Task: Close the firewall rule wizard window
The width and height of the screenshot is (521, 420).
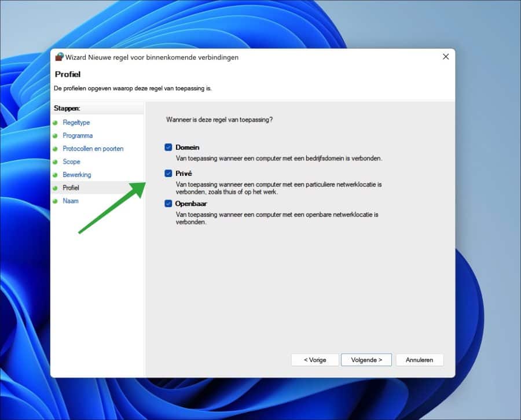Action: [x=446, y=57]
